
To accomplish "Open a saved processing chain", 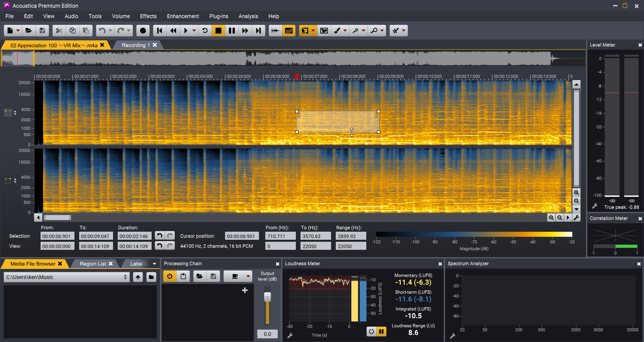I will [200, 276].
